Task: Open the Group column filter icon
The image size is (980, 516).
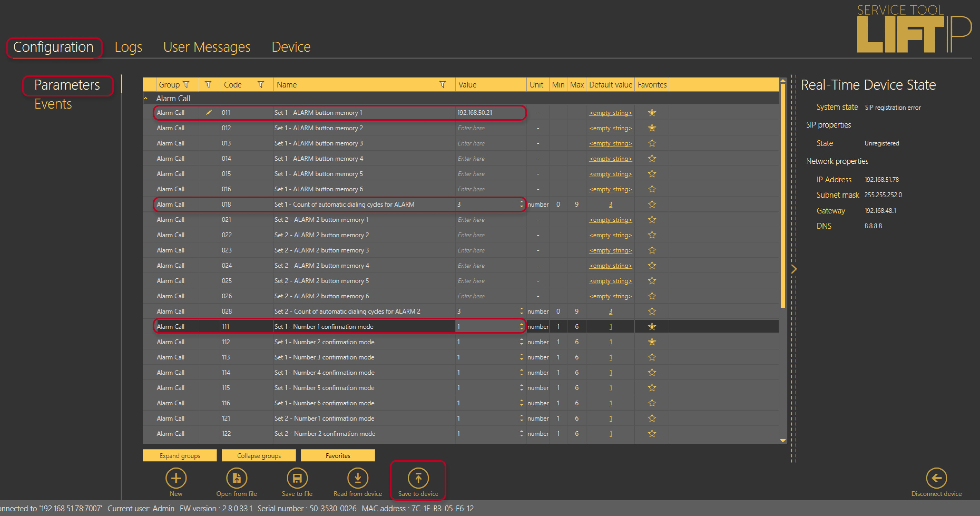Action: coord(187,84)
